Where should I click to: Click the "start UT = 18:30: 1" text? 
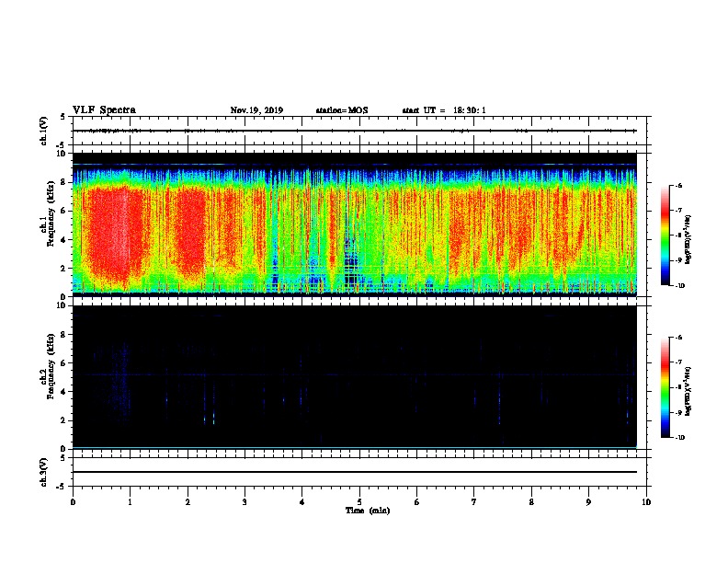444,110
